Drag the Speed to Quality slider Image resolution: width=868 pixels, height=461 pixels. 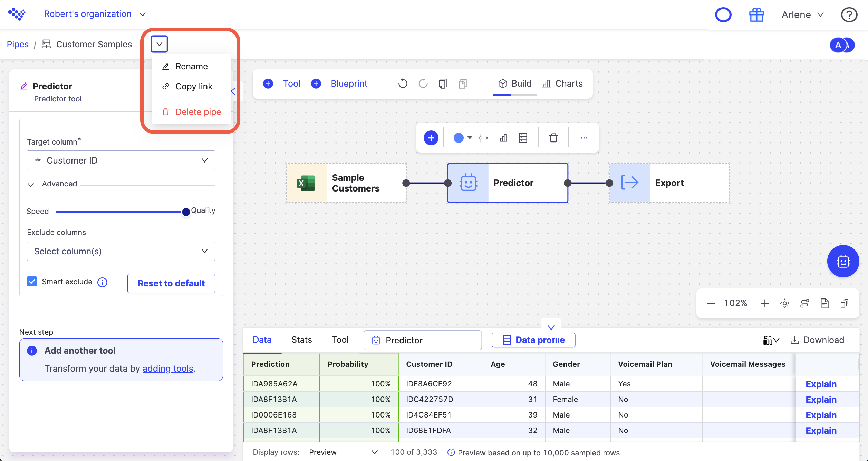[x=186, y=212]
